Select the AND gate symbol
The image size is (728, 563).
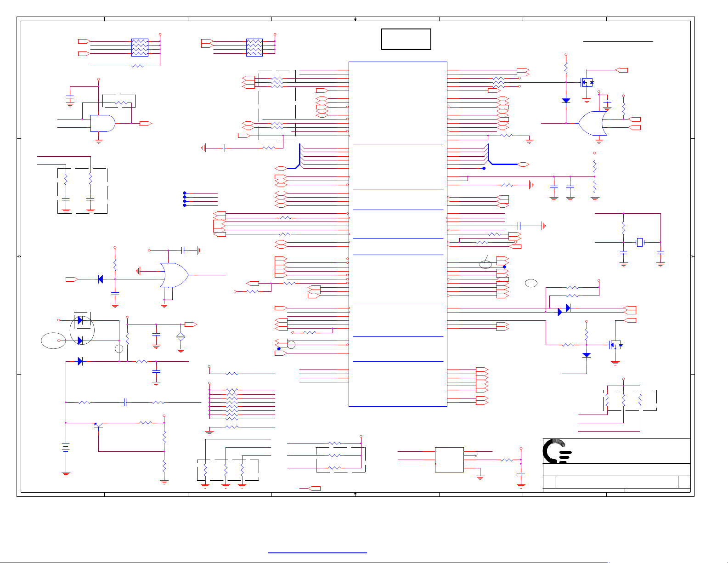click(x=103, y=123)
